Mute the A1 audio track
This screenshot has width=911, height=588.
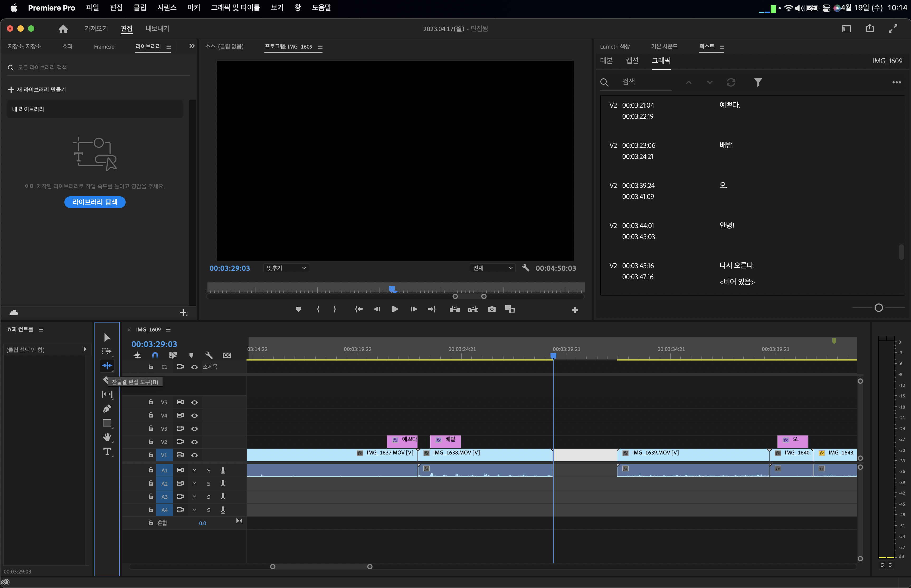pos(194,470)
